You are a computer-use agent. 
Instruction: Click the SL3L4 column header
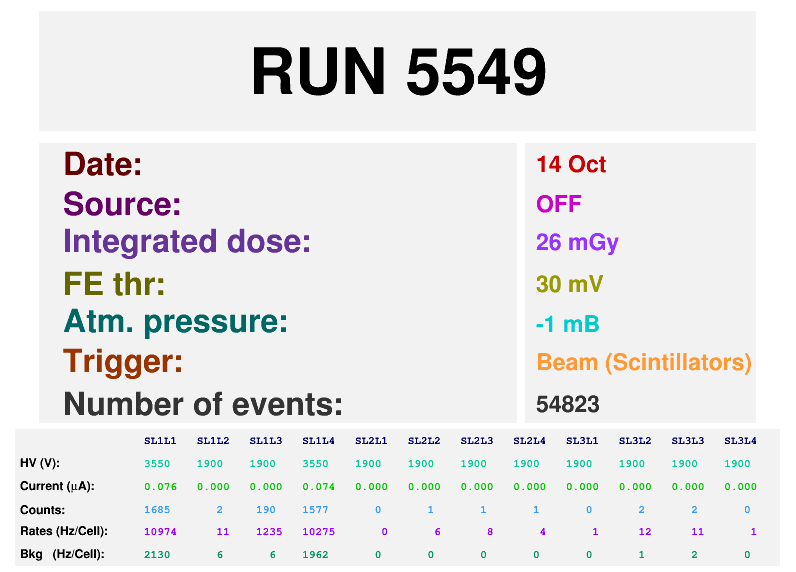coord(740,441)
